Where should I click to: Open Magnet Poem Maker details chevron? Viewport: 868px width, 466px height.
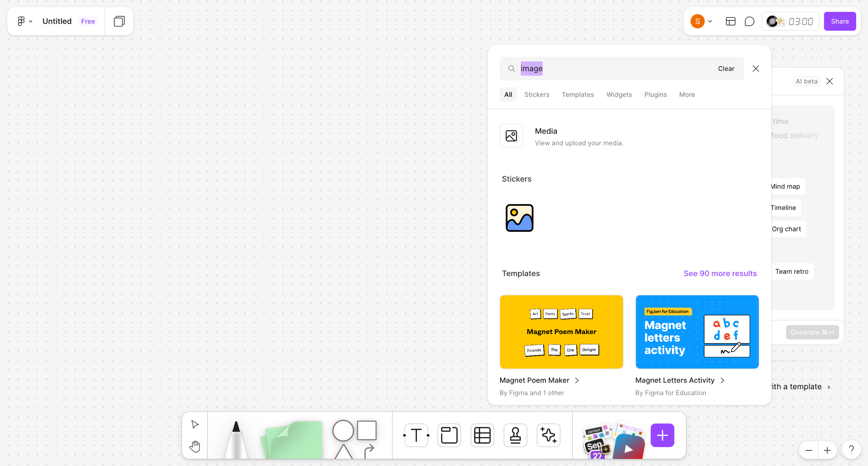coord(577,380)
